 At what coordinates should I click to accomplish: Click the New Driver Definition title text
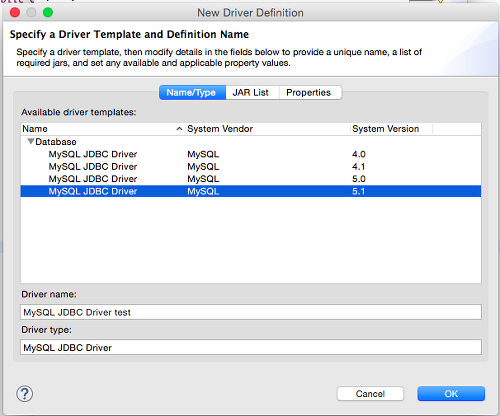pos(250,13)
